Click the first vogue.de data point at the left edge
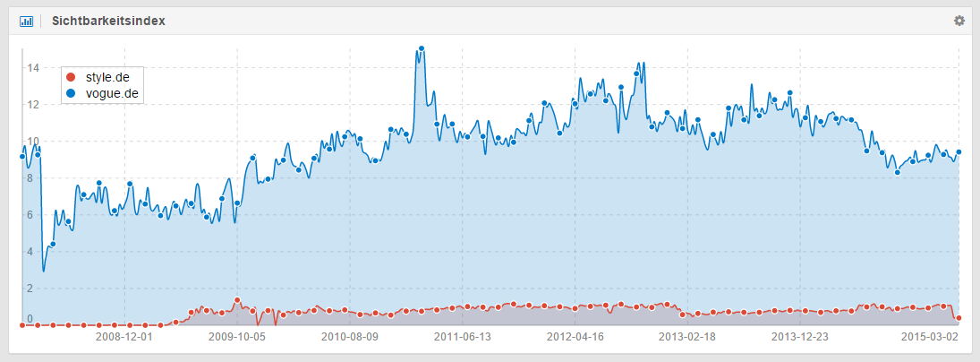 (x=22, y=157)
